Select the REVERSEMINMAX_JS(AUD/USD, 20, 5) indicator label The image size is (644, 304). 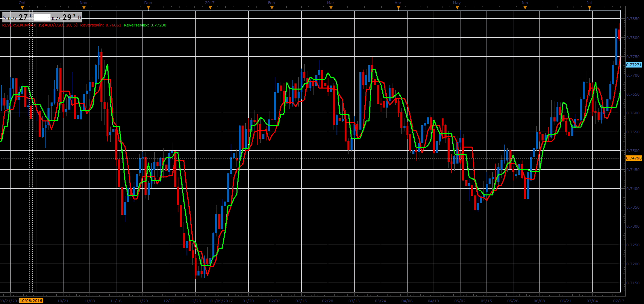point(40,25)
